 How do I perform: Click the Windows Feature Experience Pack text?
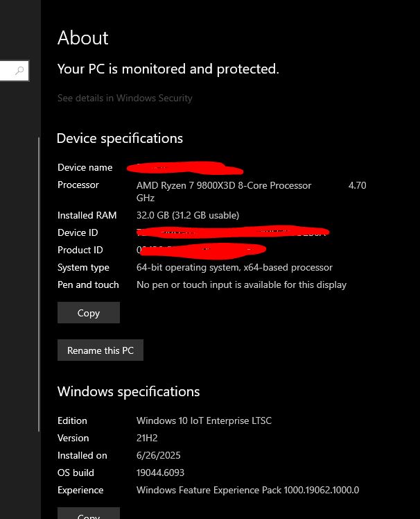(247, 490)
